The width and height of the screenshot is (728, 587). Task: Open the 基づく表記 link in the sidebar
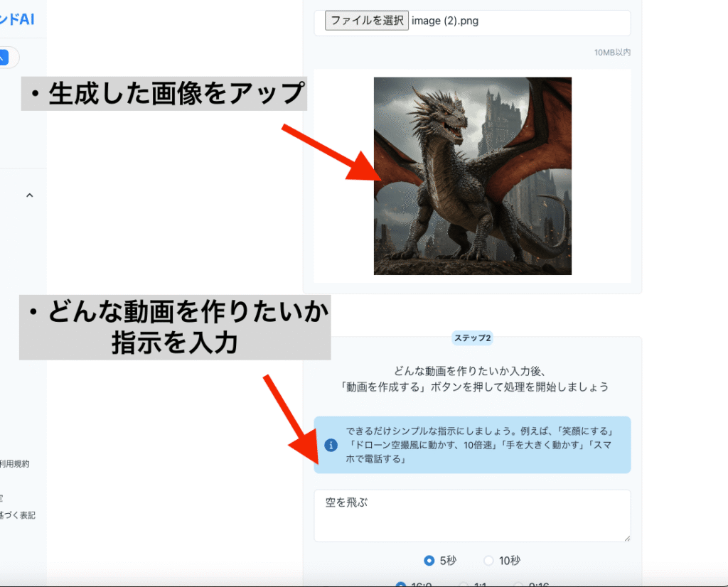[18, 515]
